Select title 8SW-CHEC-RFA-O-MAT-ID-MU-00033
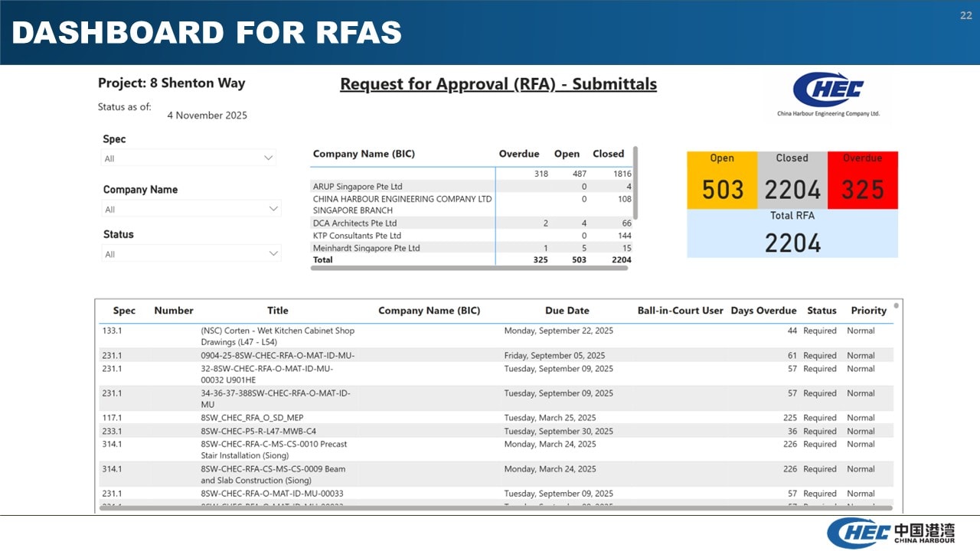This screenshot has height=551, width=980. point(272,494)
